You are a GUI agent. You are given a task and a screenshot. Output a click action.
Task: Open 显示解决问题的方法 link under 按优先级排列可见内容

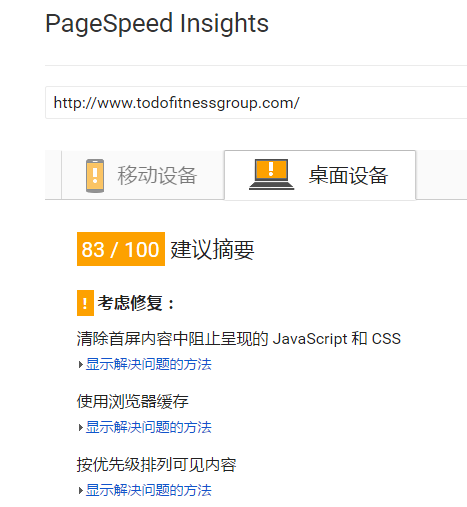[x=149, y=490]
